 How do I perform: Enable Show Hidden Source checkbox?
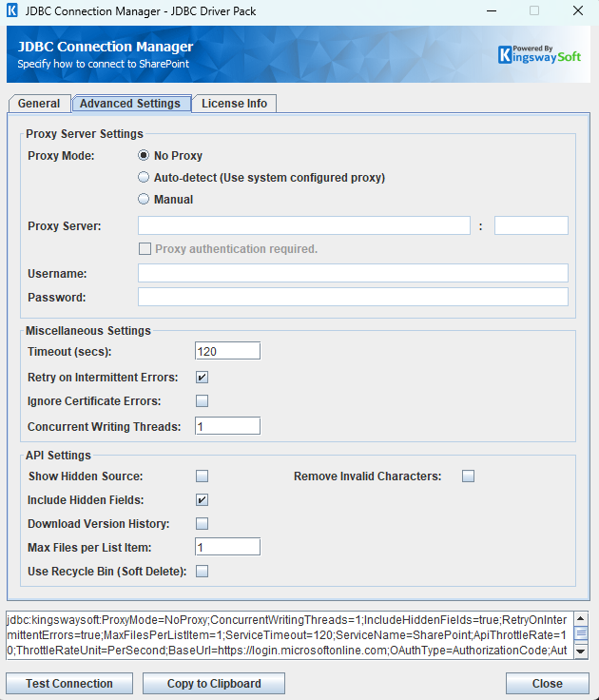click(202, 476)
